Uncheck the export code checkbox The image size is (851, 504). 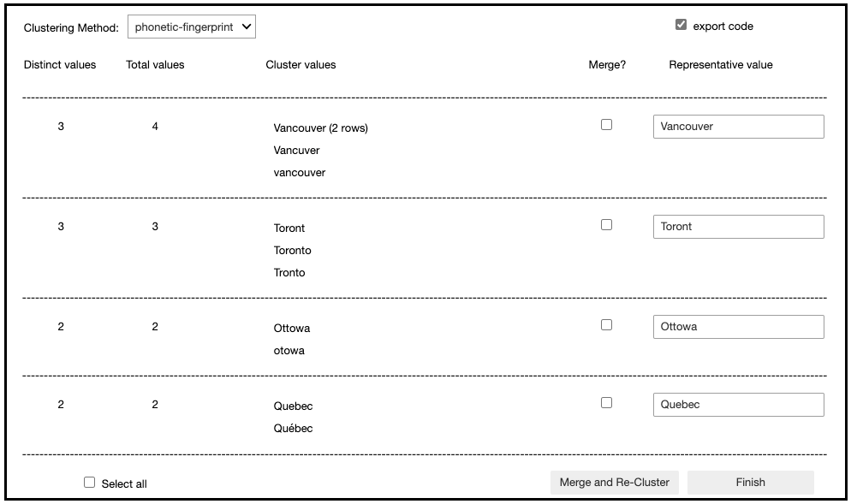[x=681, y=25]
